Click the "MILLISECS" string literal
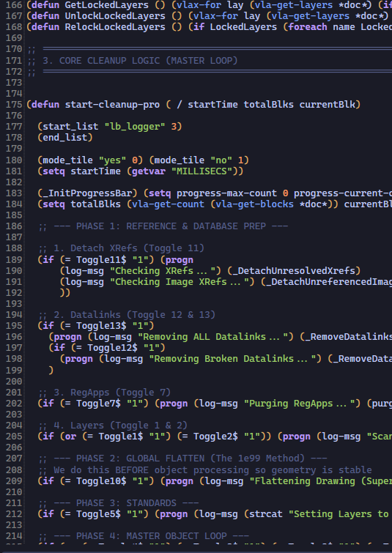This screenshot has height=553, width=392. [x=201, y=171]
